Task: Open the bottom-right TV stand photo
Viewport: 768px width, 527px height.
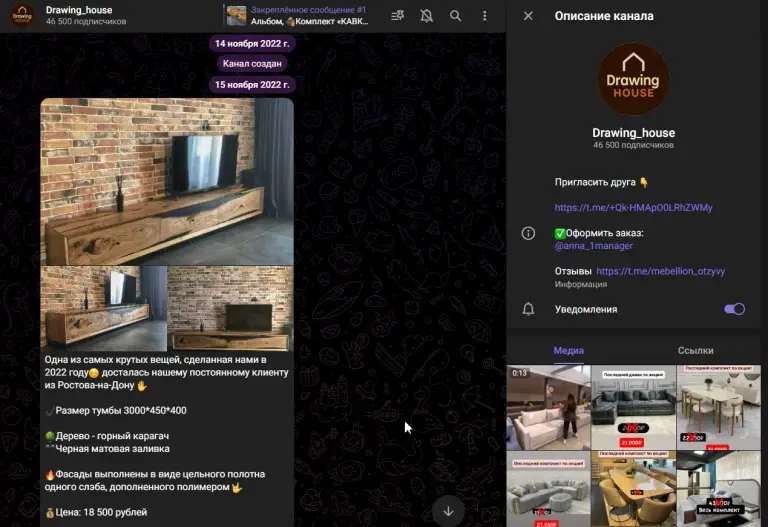Action: pos(231,309)
